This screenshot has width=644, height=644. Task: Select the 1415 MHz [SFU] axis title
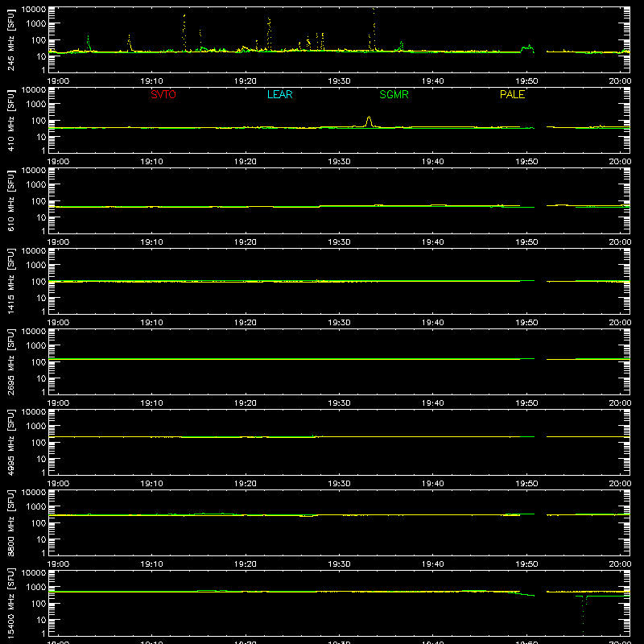click(x=11, y=281)
